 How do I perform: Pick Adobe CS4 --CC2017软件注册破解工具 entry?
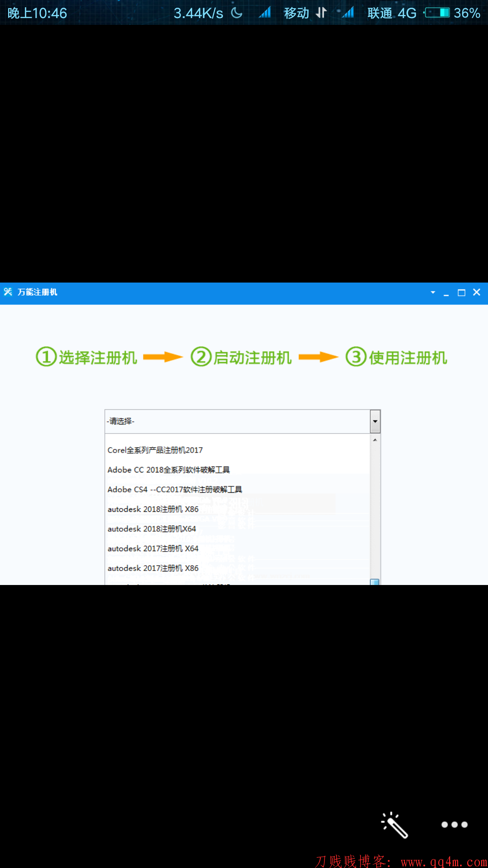[238, 490]
